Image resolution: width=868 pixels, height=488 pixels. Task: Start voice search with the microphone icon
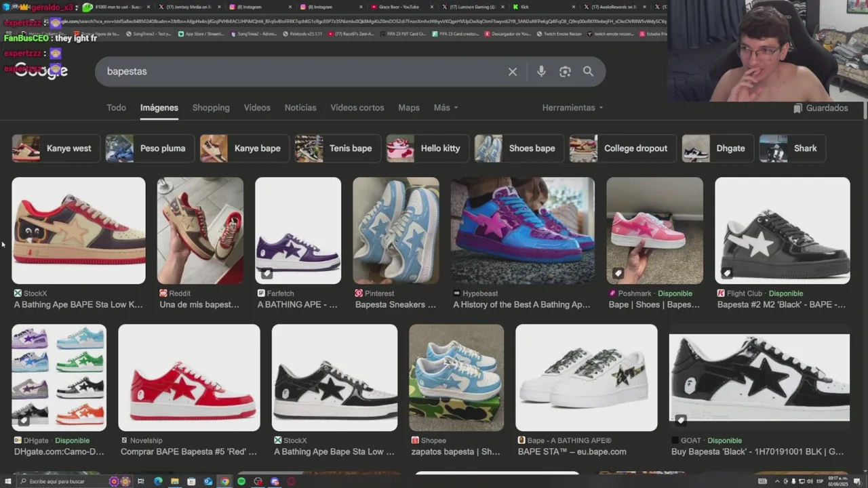click(541, 72)
